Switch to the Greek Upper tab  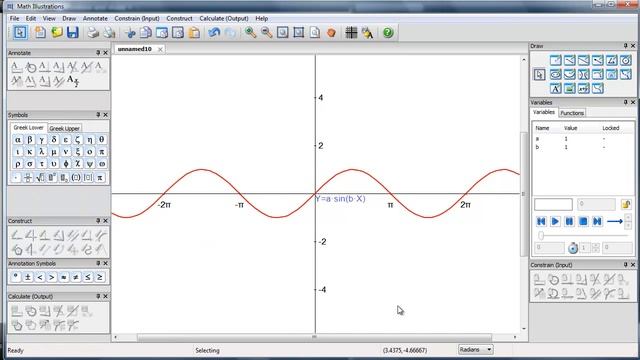click(x=64, y=128)
